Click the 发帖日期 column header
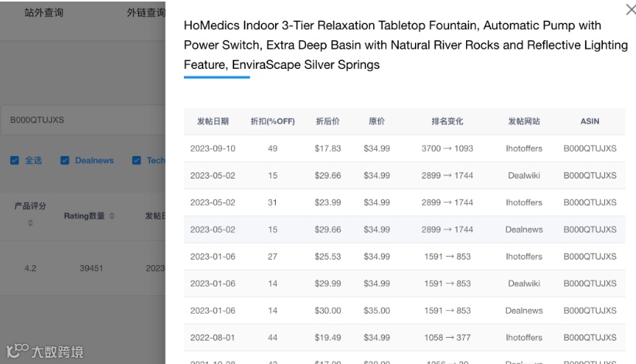636x364 pixels. [x=213, y=121]
